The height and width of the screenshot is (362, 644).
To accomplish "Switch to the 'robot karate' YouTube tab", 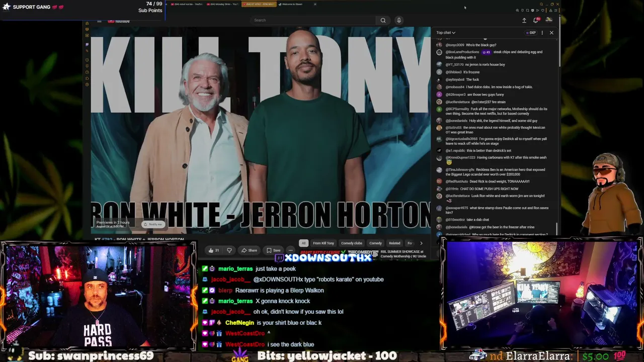I will pos(187,4).
